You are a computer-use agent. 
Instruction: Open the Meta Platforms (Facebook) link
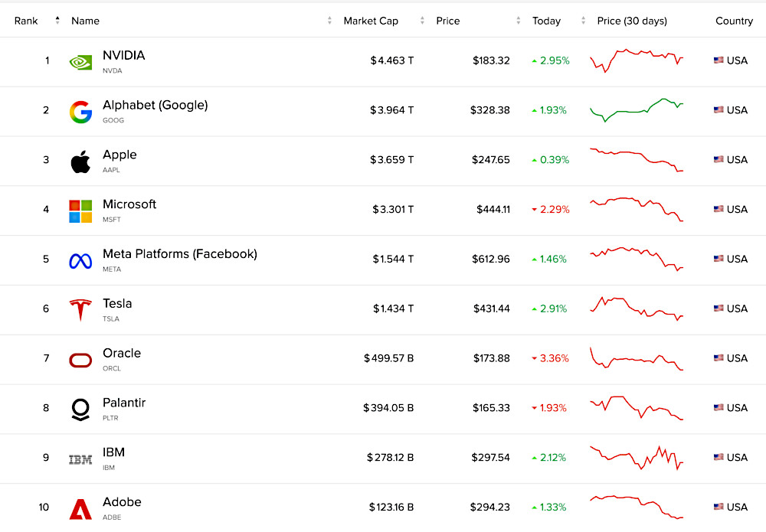[179, 254]
